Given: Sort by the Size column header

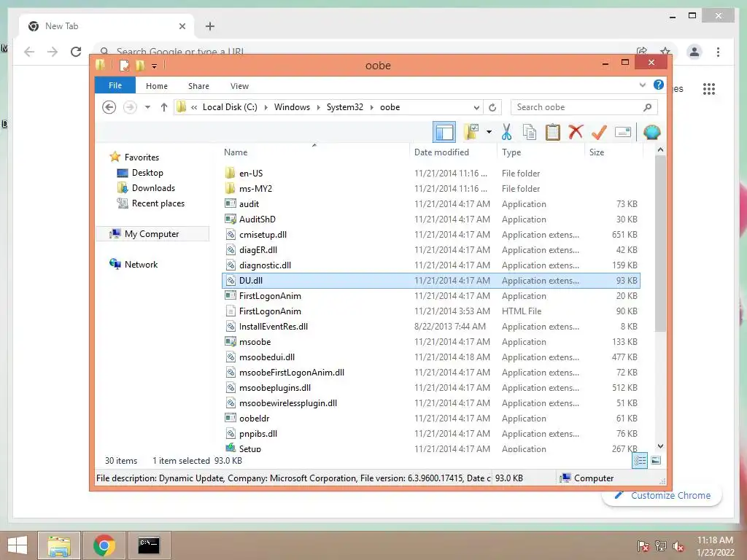Looking at the screenshot, I should pos(597,152).
